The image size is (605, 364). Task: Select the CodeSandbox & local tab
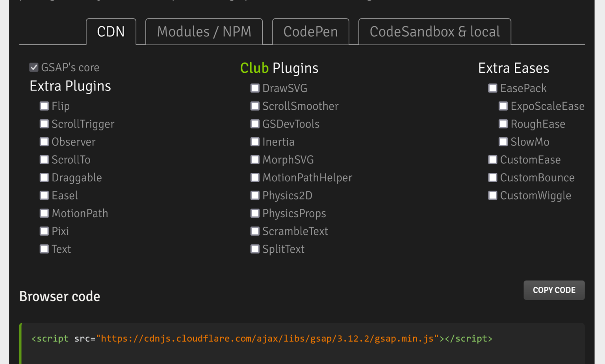[434, 32]
